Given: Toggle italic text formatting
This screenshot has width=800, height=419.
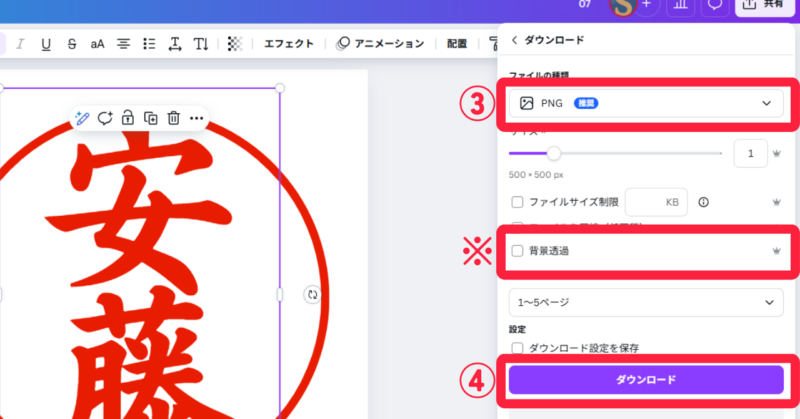Looking at the screenshot, I should click(20, 44).
